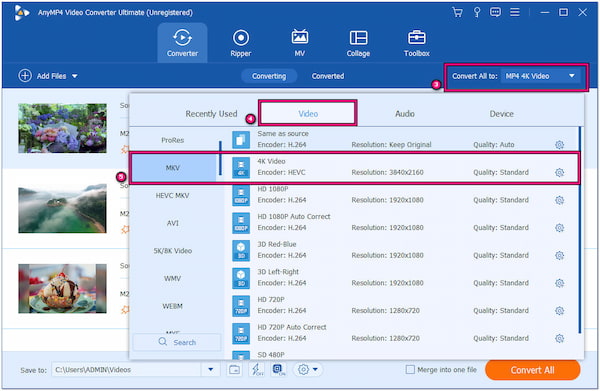
Task: Click the Same as source format icon
Action: (x=241, y=140)
